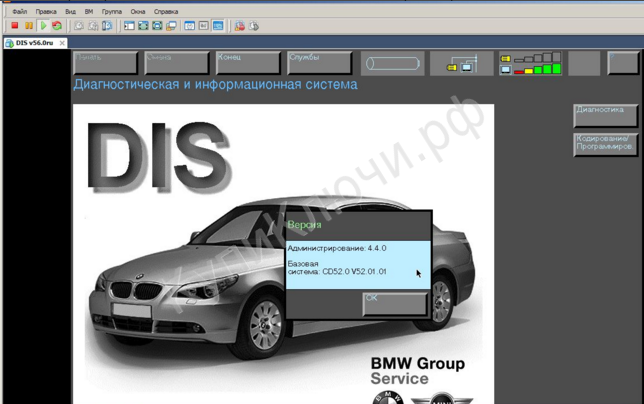Click the green signal strength indicator
The image size is (644, 404).
[x=530, y=63]
